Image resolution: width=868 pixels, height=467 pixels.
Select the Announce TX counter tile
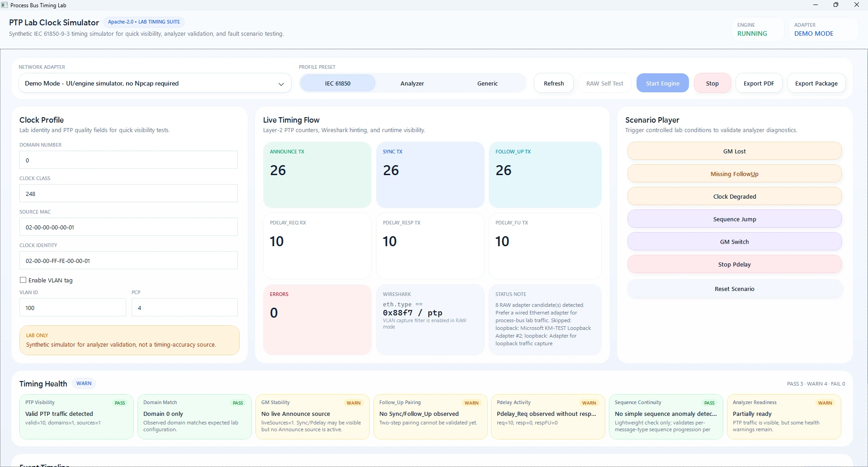click(317, 175)
